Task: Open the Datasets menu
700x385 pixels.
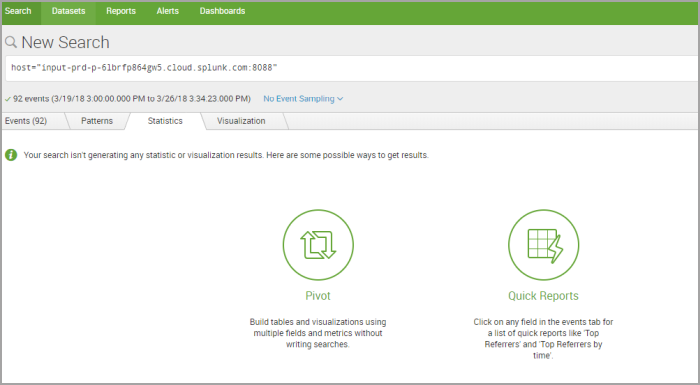Action: 68,11
